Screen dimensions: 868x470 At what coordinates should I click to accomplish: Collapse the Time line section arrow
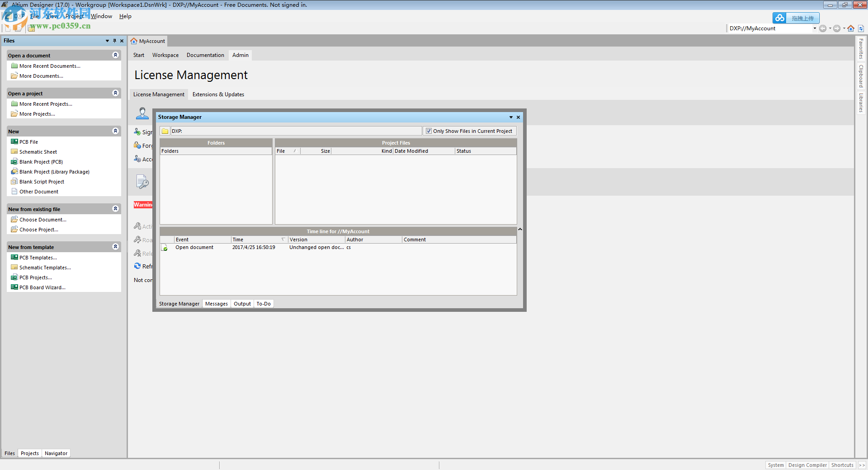click(x=520, y=230)
